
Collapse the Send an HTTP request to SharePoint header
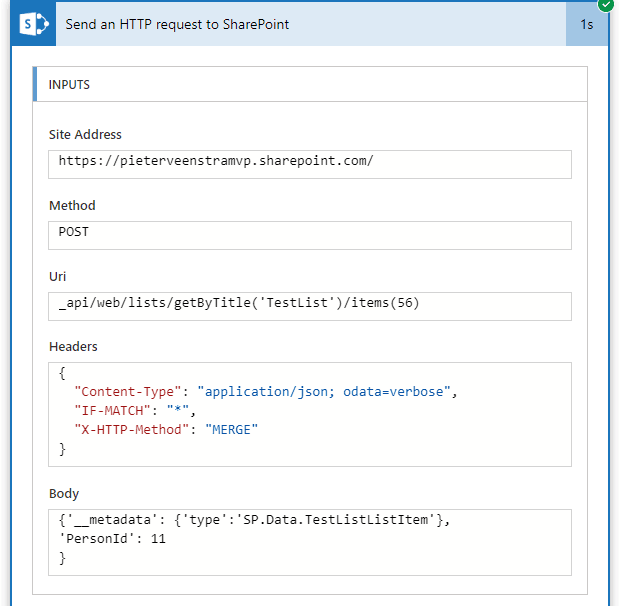311,24
